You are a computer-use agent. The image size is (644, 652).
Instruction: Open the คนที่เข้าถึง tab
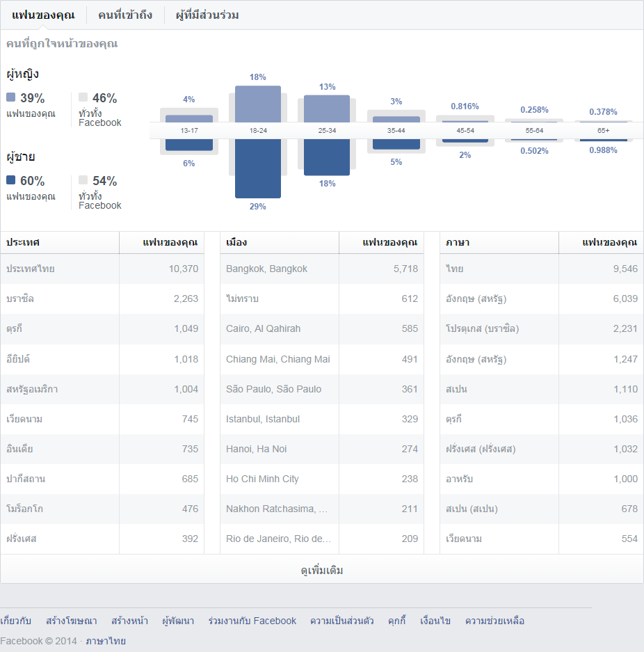click(x=125, y=15)
